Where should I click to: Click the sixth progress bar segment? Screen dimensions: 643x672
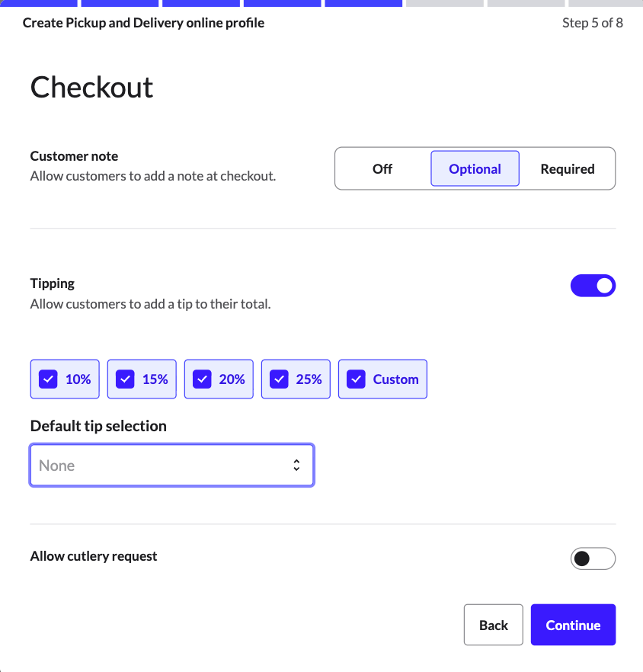point(444,3)
